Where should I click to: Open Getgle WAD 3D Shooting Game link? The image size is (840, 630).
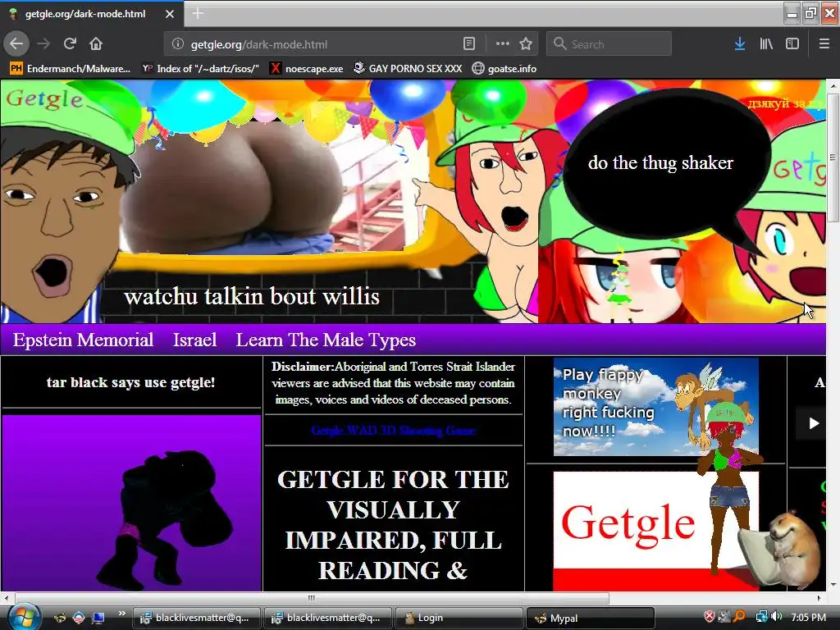[393, 430]
